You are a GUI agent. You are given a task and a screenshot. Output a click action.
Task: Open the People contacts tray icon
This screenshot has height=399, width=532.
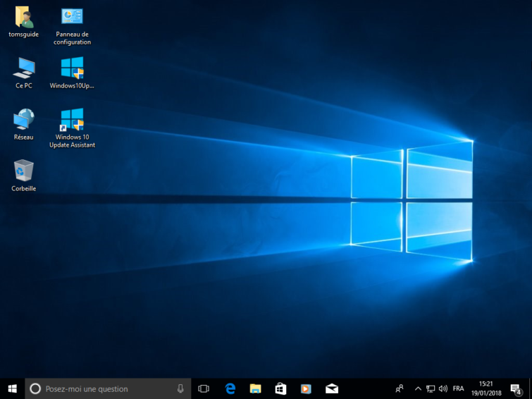(x=400, y=388)
